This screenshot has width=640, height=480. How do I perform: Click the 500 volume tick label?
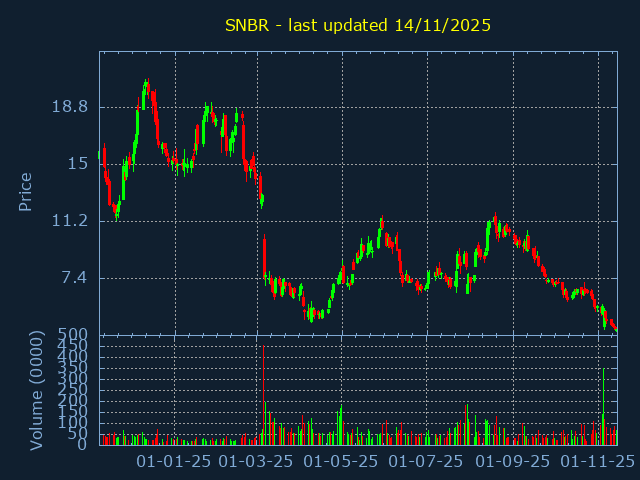[72, 335]
